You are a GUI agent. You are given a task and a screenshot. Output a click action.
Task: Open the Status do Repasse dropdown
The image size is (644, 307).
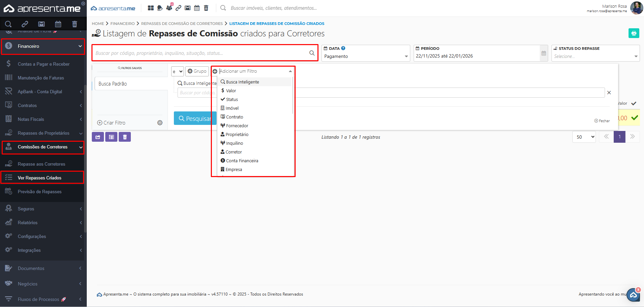[595, 56]
